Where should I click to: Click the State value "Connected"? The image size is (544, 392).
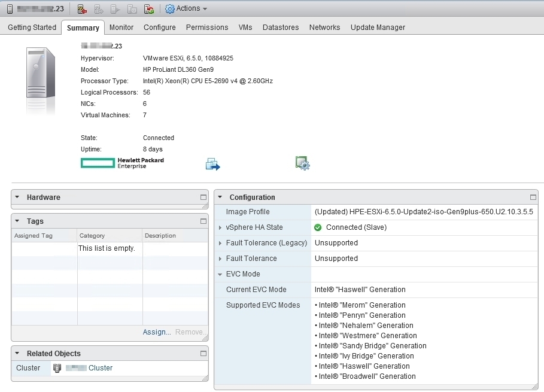tap(159, 138)
